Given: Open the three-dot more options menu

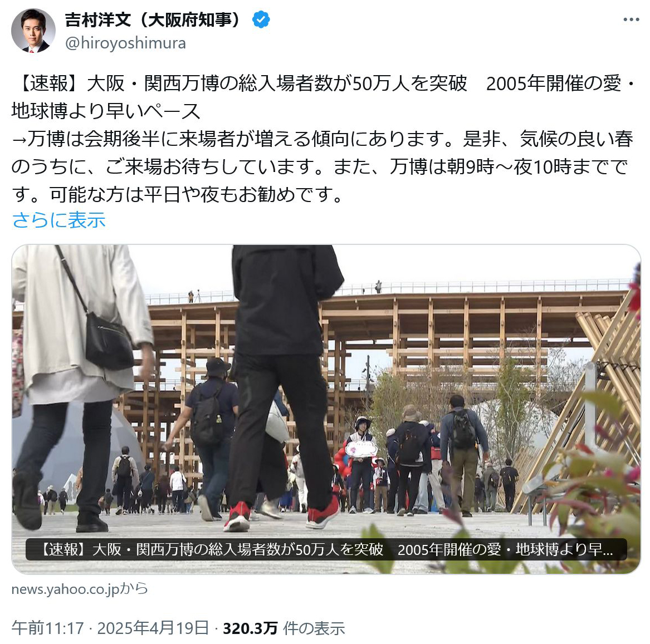Looking at the screenshot, I should tap(631, 20).
